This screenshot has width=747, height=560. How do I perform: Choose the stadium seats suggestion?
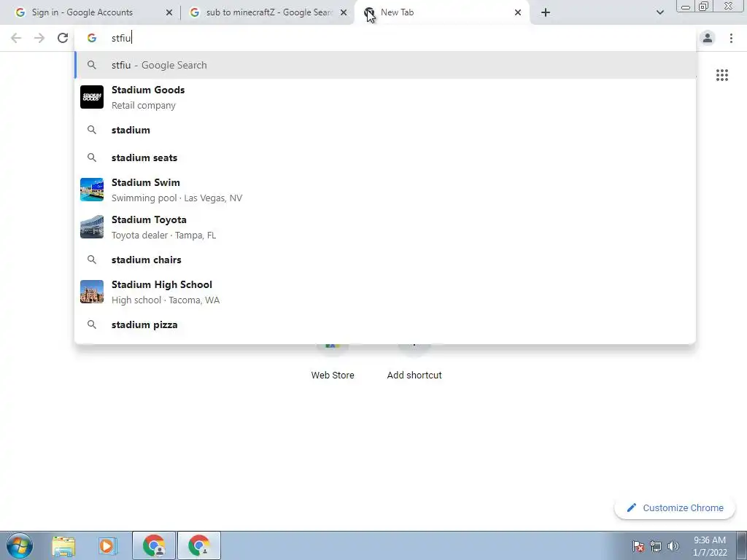coord(385,157)
